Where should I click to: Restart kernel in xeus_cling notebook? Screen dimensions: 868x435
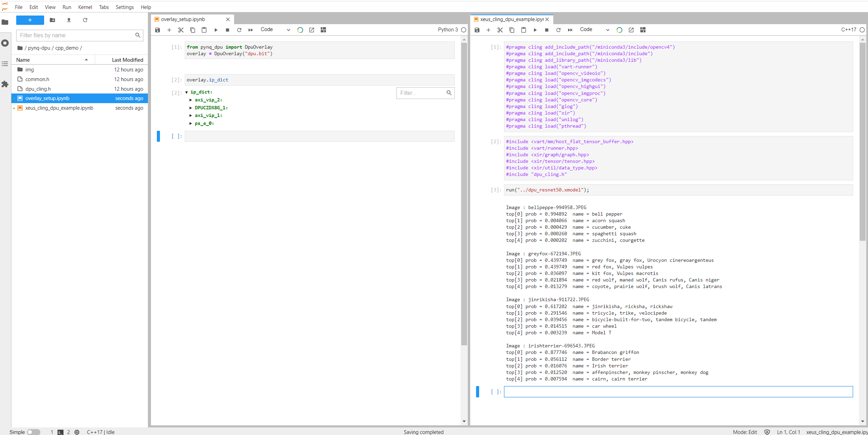coord(558,30)
